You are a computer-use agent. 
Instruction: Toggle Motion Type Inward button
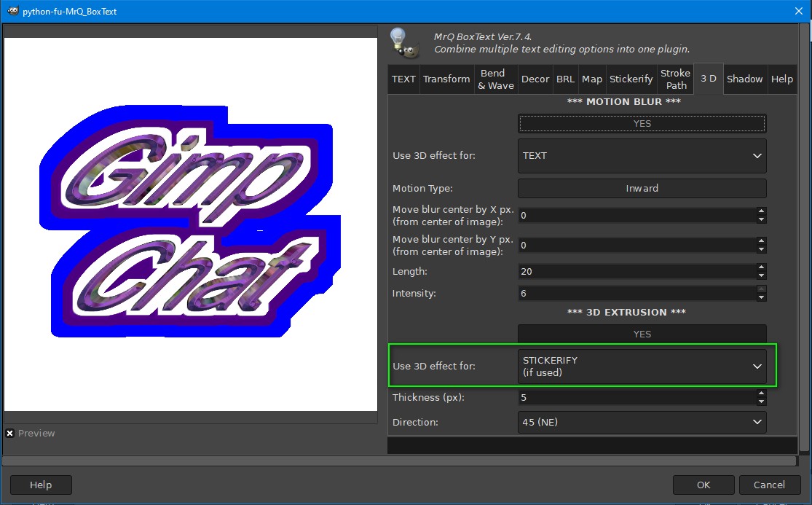tap(642, 188)
